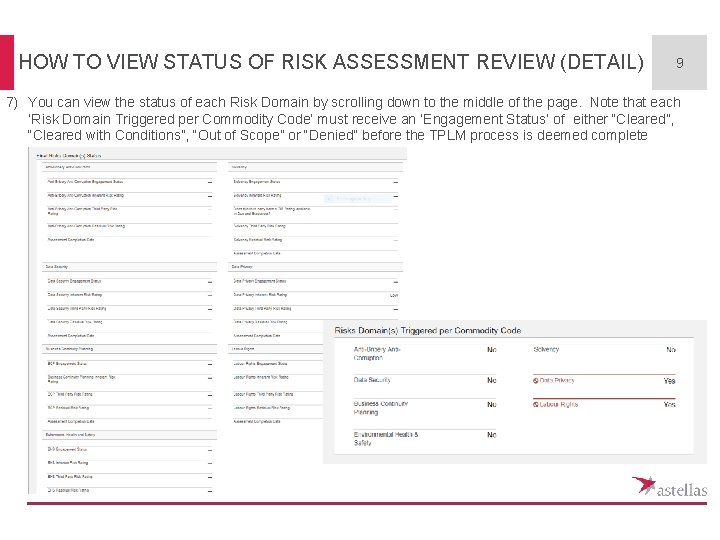Click Business Continuity Planning in triggered panel
This screenshot has width=720, height=540.
381,408
